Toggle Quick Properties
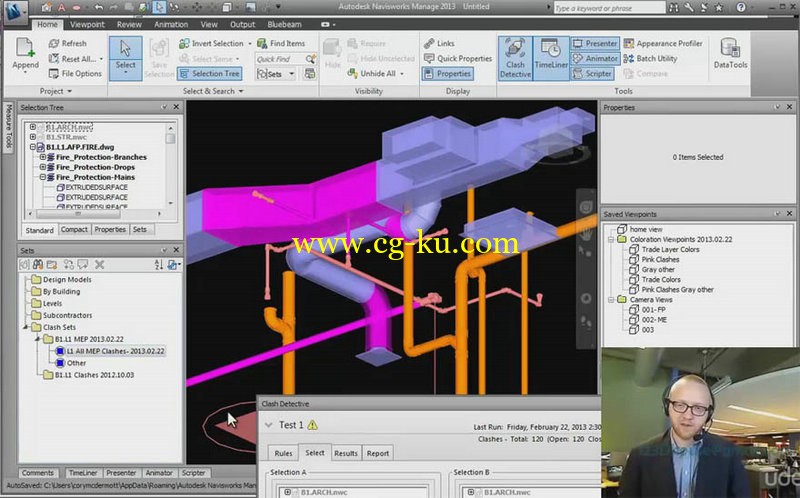Screen dimensions: 800x498 [458, 58]
